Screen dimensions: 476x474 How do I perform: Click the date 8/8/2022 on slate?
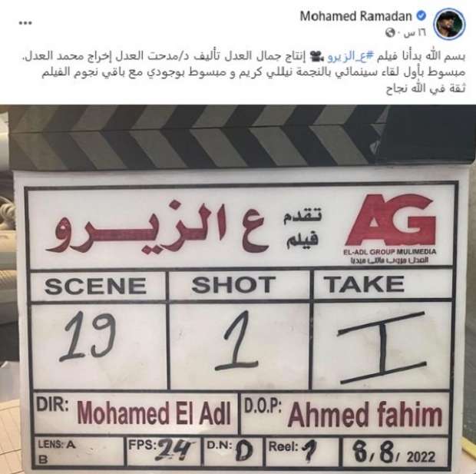point(395,453)
